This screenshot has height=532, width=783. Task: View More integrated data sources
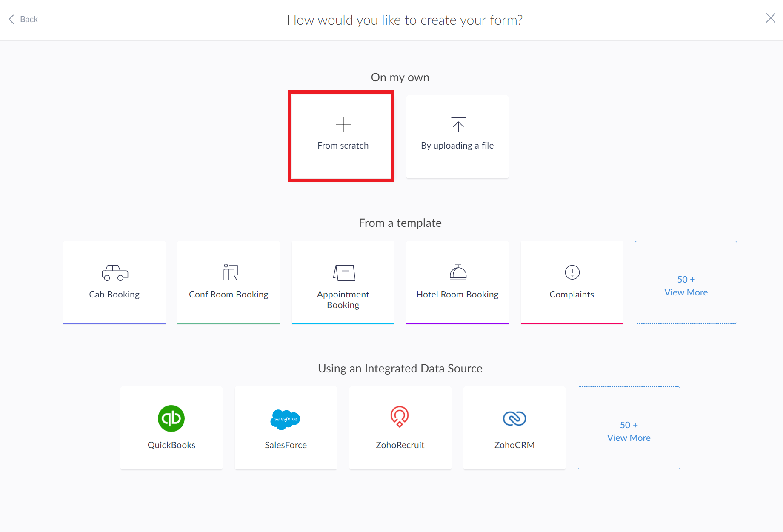coord(629,431)
